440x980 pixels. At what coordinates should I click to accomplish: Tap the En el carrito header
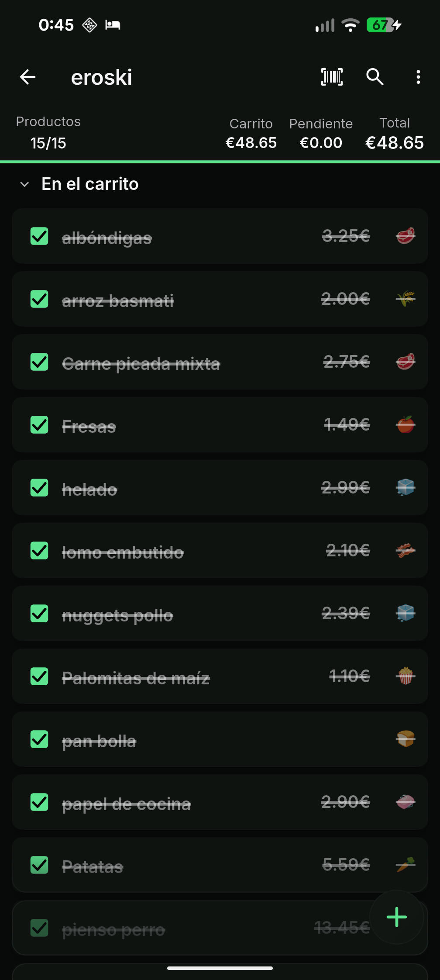[90, 184]
